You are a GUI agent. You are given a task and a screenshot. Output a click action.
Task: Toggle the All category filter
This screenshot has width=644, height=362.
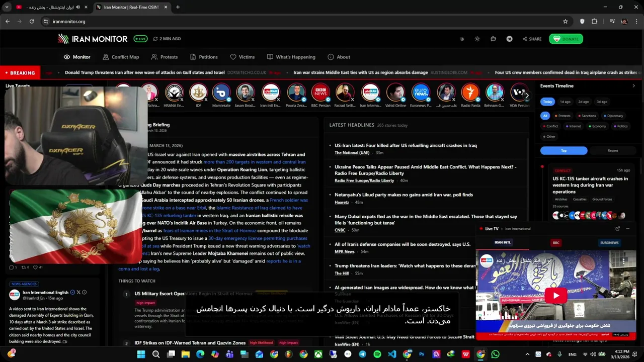pyautogui.click(x=545, y=116)
